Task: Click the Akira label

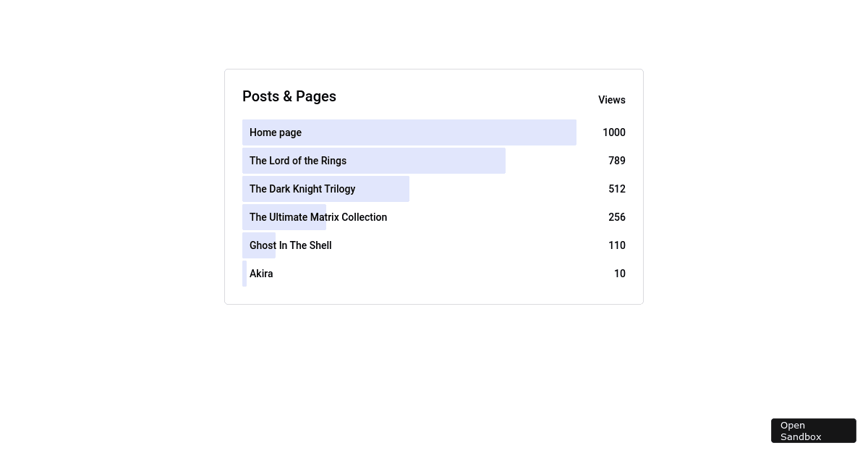Action: (261, 274)
